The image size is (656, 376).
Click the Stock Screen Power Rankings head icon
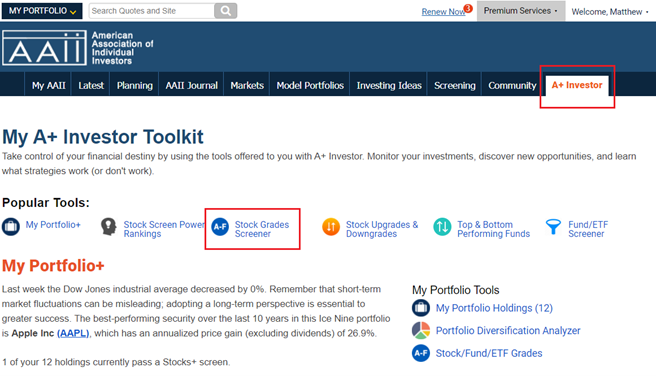[x=109, y=227]
